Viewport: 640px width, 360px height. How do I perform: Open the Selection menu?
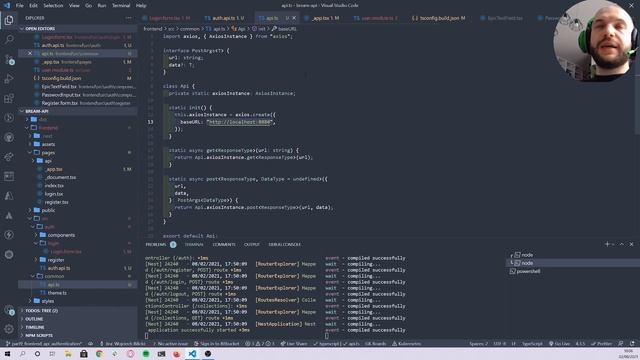[x=53, y=6]
